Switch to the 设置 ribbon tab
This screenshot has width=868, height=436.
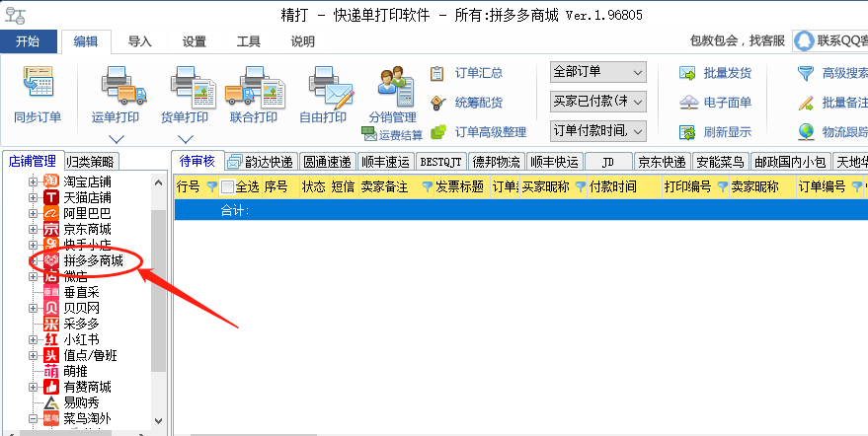(195, 41)
